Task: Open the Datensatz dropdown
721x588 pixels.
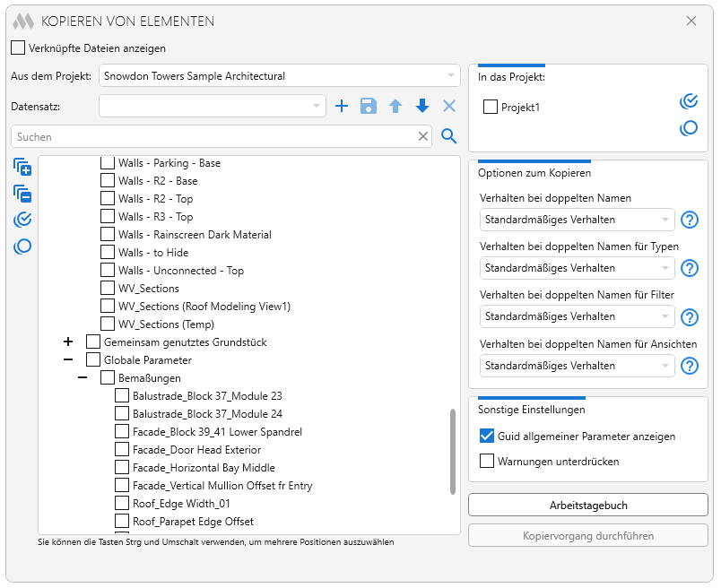Action: pos(213,106)
